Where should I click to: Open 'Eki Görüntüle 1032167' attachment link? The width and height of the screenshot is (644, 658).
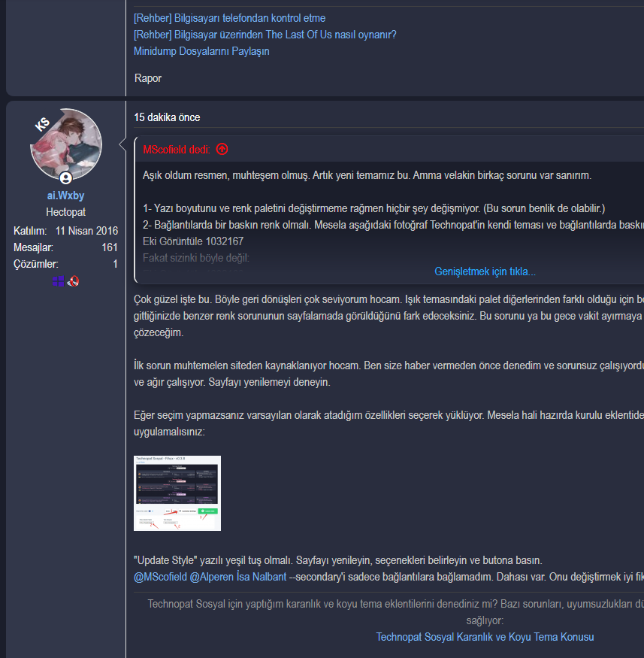[193, 241]
